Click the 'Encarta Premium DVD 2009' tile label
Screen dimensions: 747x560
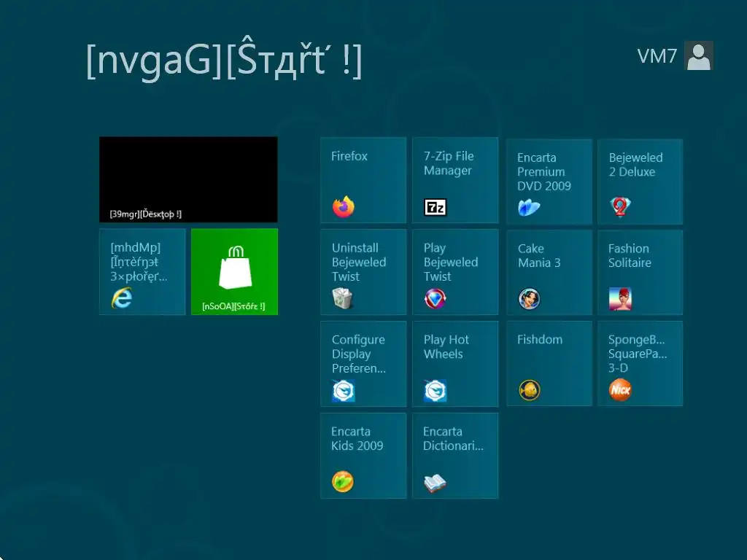point(544,172)
